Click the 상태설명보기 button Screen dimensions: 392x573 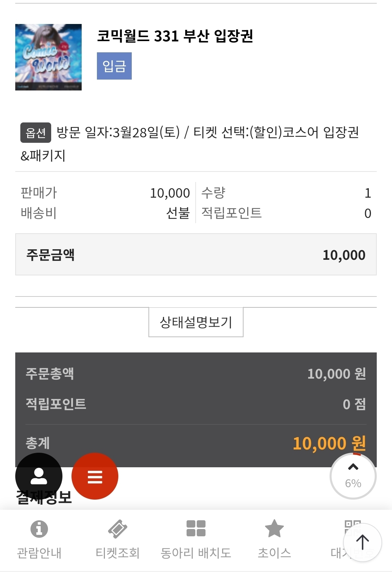(x=196, y=322)
